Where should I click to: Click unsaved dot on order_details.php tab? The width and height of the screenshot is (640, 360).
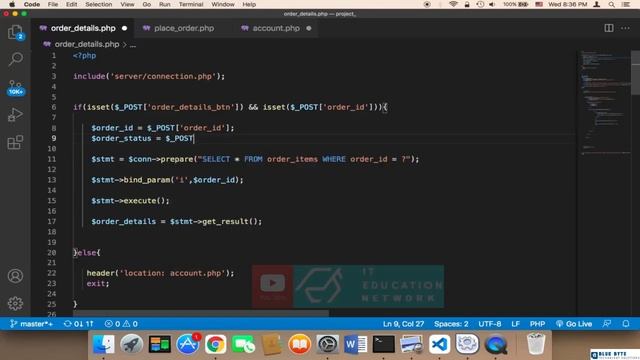click(124, 28)
